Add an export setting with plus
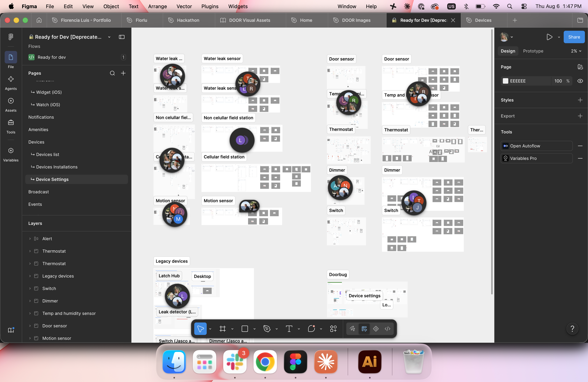 [x=580, y=116]
